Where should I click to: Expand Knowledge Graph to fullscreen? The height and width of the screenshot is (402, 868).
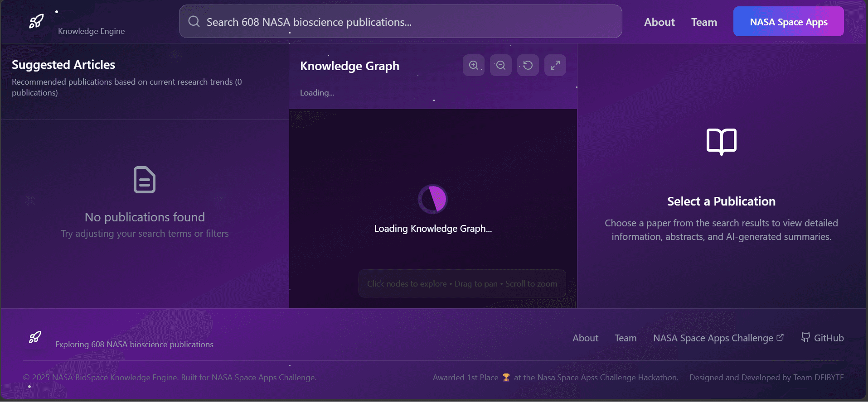pyautogui.click(x=555, y=65)
